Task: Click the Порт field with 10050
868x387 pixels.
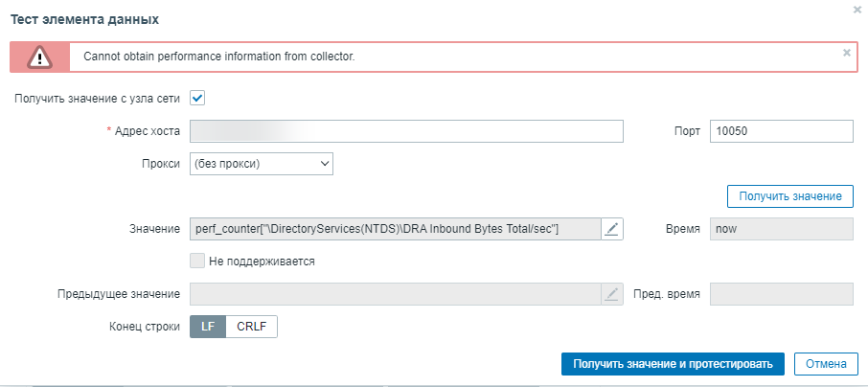Action: pyautogui.click(x=781, y=131)
